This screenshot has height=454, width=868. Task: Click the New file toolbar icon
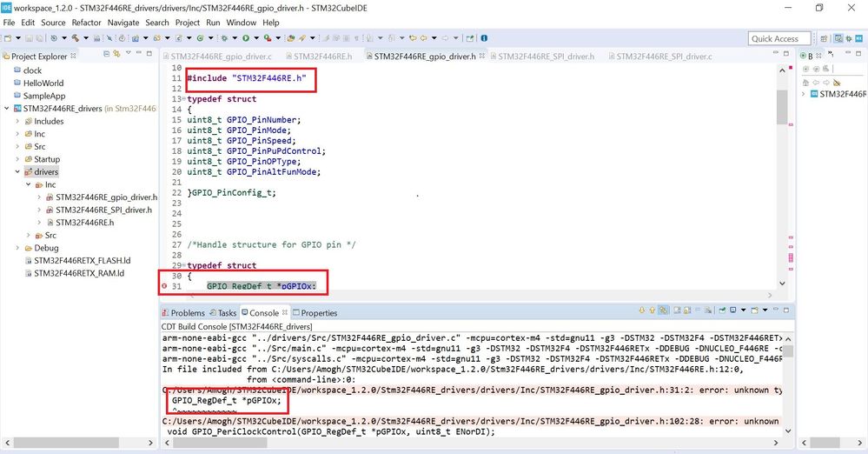(x=7, y=38)
